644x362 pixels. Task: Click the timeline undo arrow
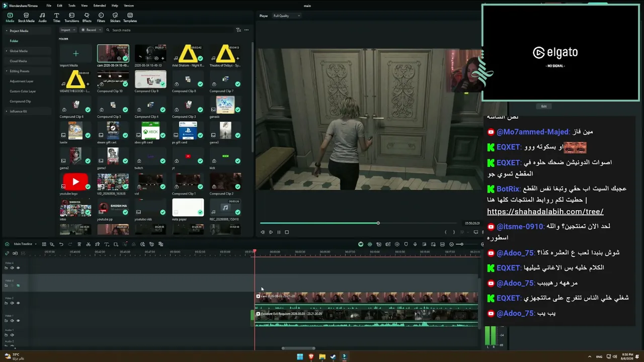[61, 244]
